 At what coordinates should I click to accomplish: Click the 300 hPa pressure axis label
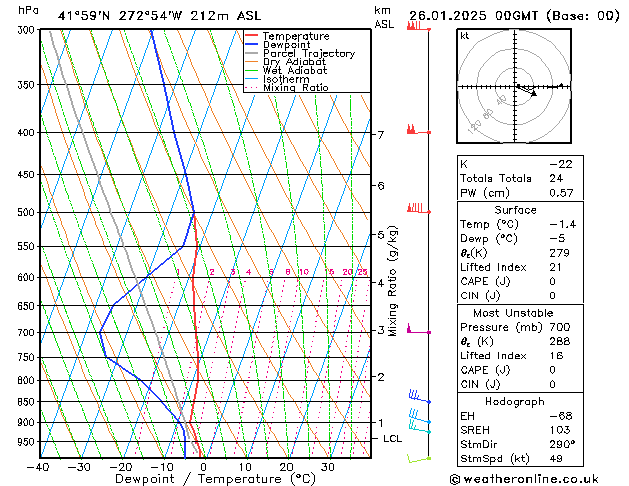coord(26,30)
